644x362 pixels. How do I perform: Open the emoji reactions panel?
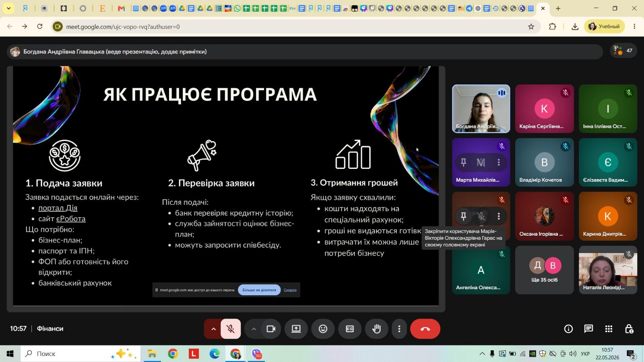pos(323,329)
